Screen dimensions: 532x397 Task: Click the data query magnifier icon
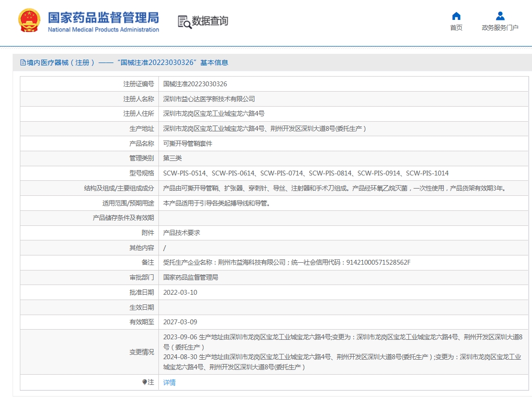185,22
